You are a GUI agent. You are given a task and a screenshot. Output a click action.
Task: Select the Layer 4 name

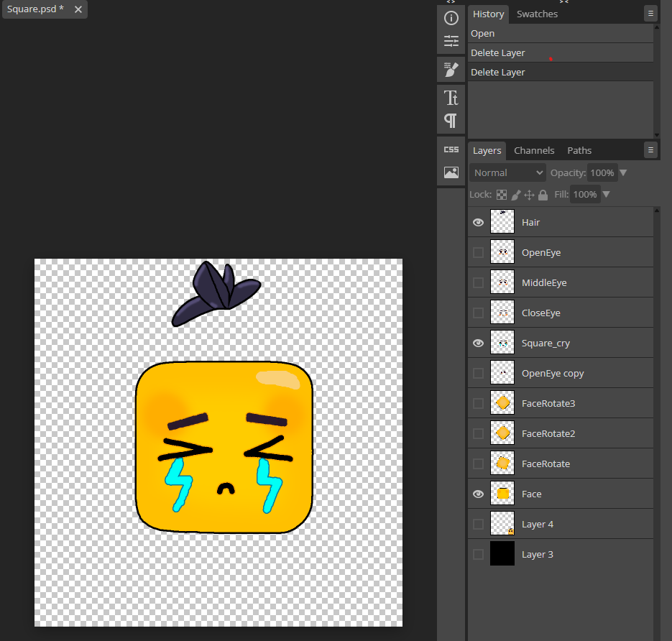click(538, 525)
